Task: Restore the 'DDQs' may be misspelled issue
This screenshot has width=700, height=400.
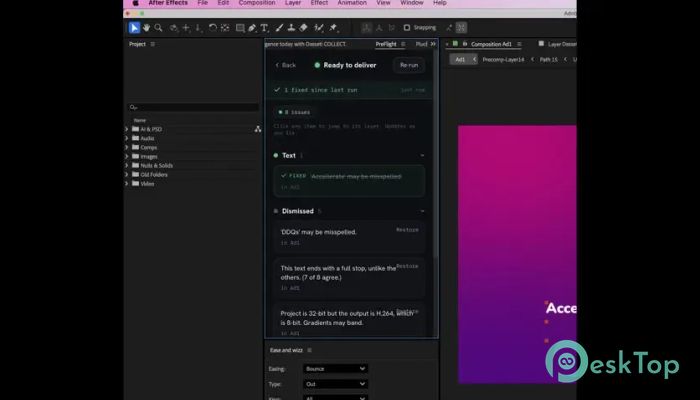Action: (x=407, y=230)
